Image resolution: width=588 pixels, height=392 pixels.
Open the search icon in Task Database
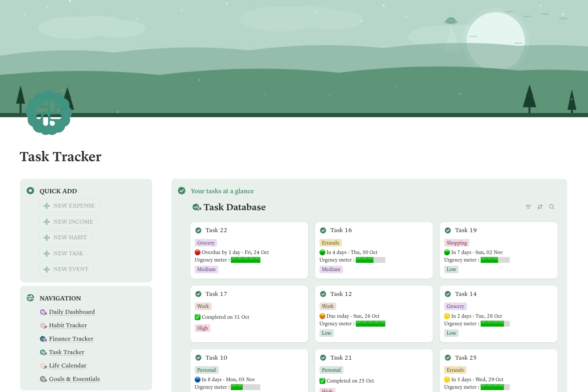(x=552, y=207)
